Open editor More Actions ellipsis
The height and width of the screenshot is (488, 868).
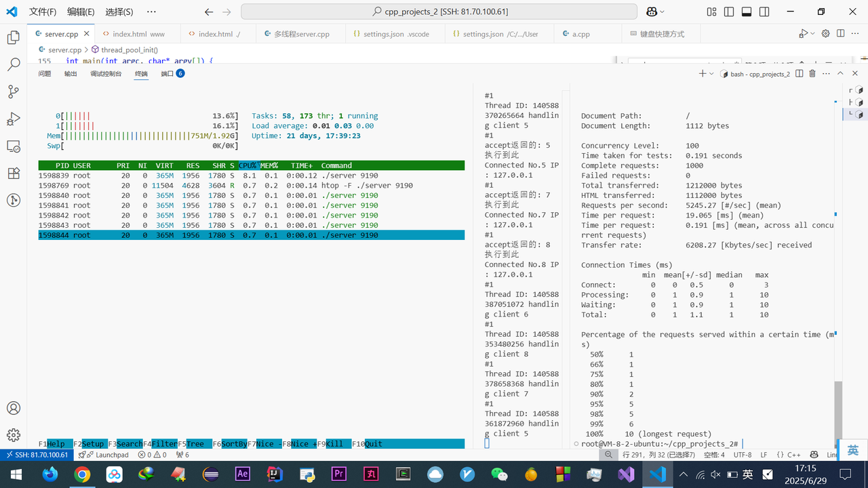(x=855, y=33)
